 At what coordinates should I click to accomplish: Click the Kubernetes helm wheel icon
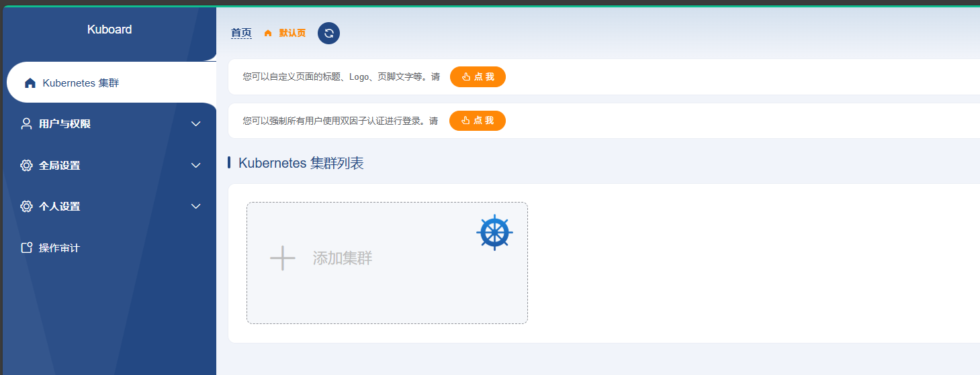pos(494,233)
